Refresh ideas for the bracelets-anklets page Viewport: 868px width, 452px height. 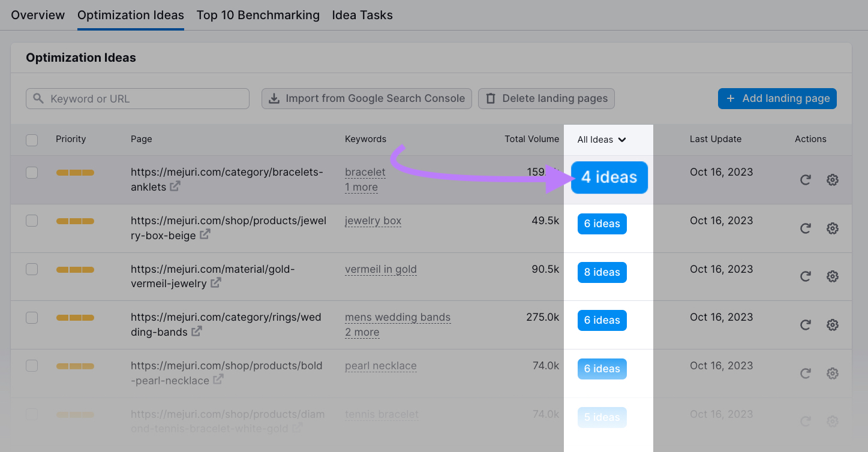(806, 179)
